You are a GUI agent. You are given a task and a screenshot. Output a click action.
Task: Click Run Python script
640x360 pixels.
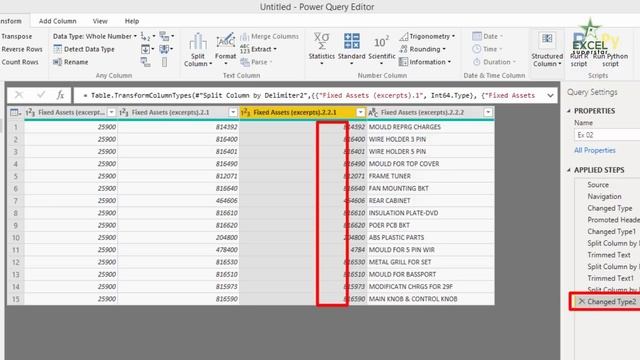click(x=610, y=49)
